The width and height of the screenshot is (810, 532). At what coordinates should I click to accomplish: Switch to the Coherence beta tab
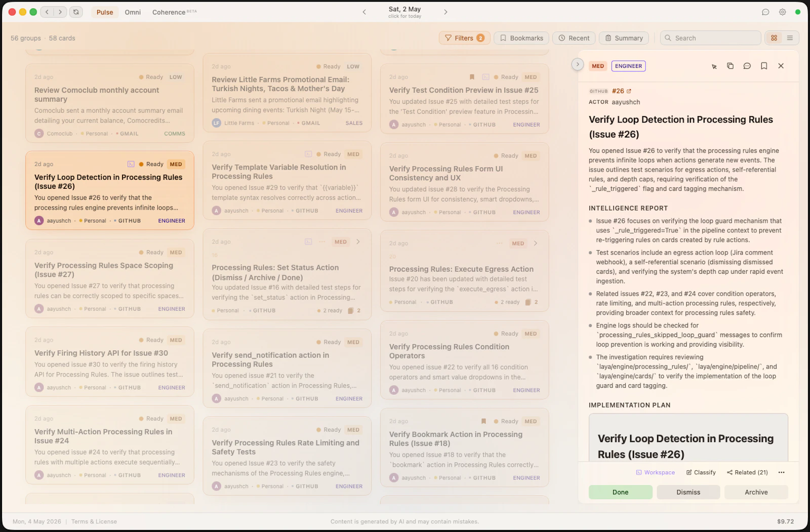(174, 12)
